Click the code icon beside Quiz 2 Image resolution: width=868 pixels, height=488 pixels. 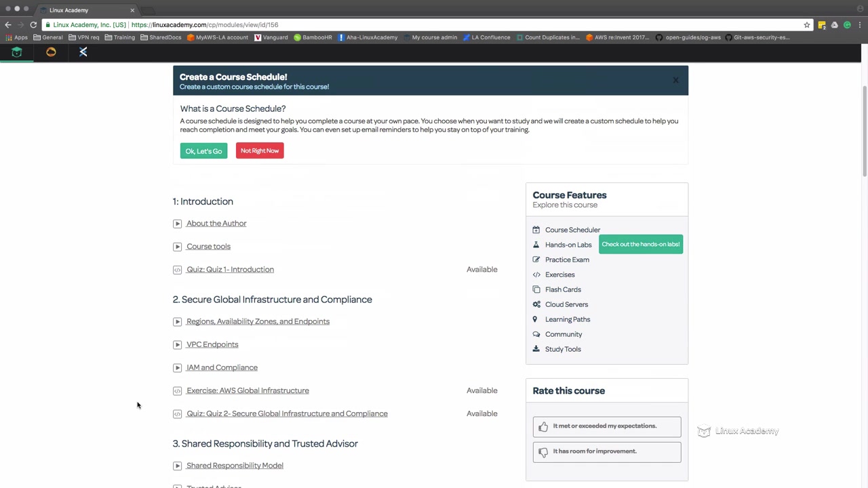click(x=177, y=414)
